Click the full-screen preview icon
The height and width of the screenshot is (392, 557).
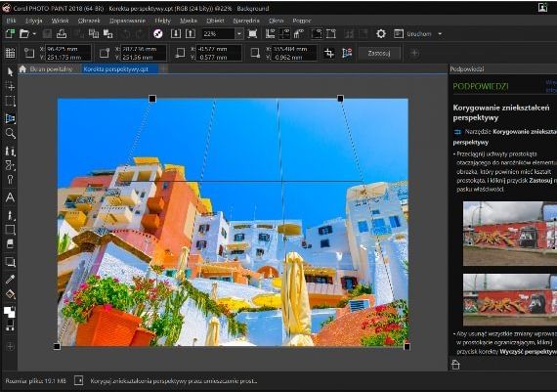pyautogui.click(x=252, y=34)
